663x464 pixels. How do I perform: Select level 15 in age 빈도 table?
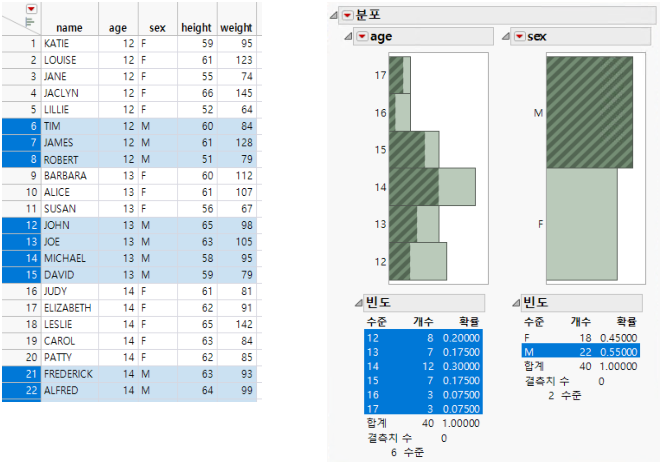pyautogui.click(x=423, y=380)
